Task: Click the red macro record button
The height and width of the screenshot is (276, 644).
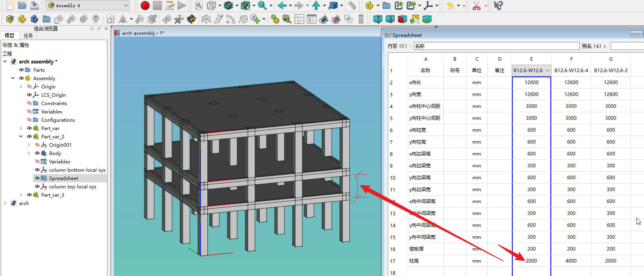Action: pyautogui.click(x=145, y=6)
